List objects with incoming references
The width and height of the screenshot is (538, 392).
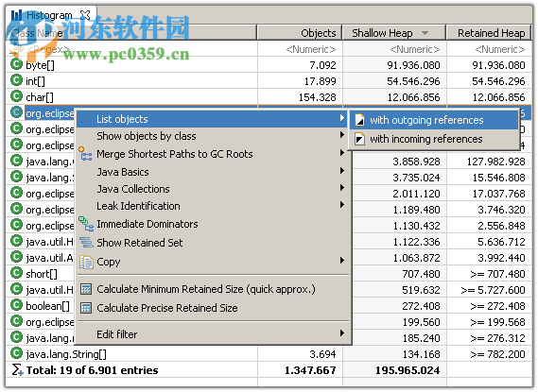click(434, 139)
